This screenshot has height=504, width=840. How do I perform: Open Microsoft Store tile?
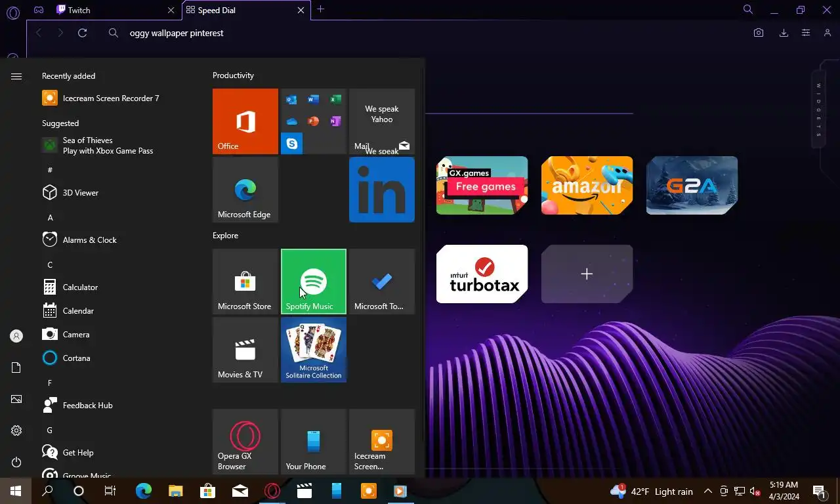coord(245,282)
